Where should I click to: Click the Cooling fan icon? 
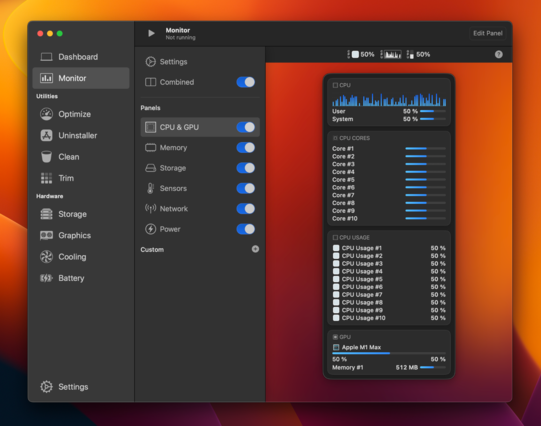pos(46,257)
